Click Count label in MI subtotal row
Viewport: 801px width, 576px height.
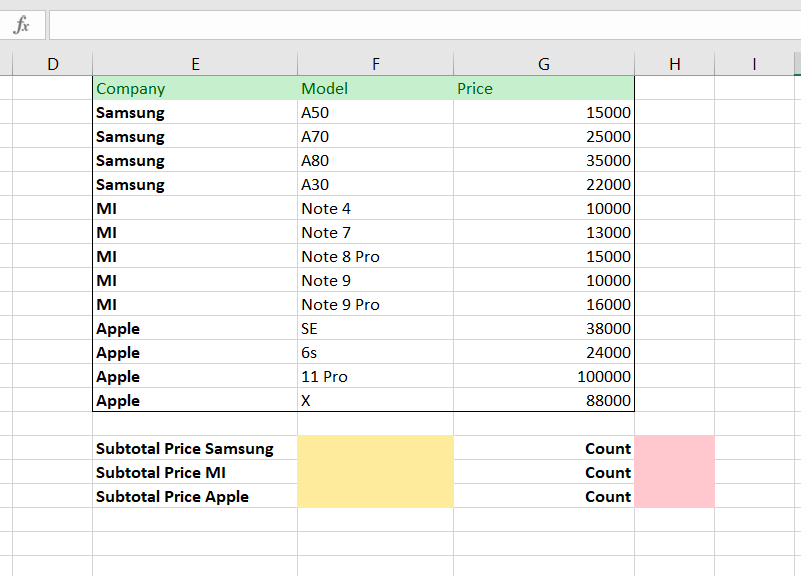coord(608,472)
